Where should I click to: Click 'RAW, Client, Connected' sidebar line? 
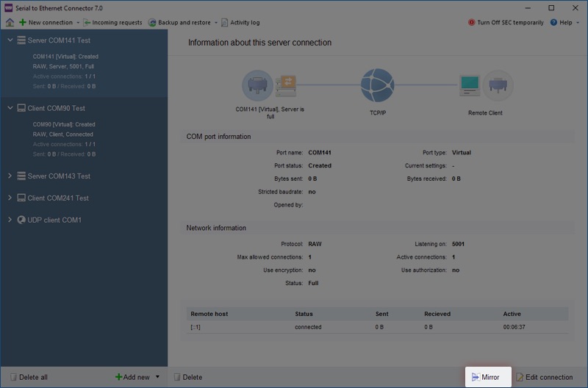pos(63,134)
